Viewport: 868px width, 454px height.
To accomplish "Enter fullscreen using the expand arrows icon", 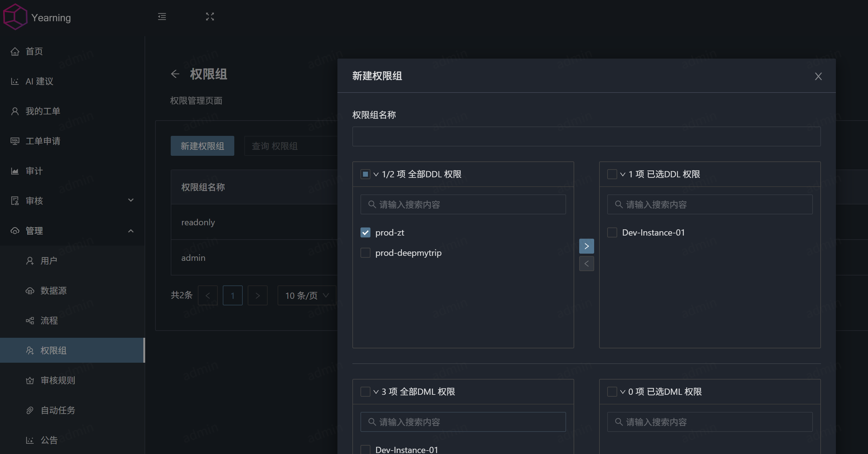I will pyautogui.click(x=210, y=17).
